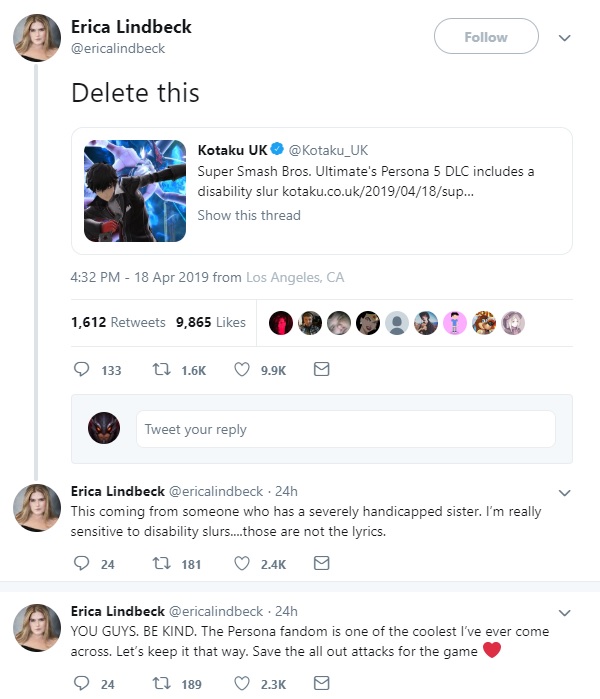The width and height of the screenshot is (600, 699).
Task: View the 1,612 Retweets list
Action: (118, 322)
